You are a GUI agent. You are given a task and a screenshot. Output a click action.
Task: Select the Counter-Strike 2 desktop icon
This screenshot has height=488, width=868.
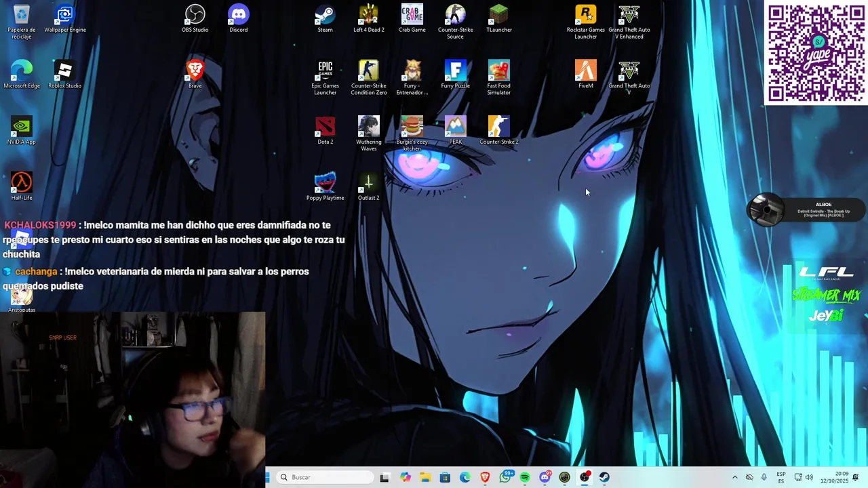click(498, 130)
